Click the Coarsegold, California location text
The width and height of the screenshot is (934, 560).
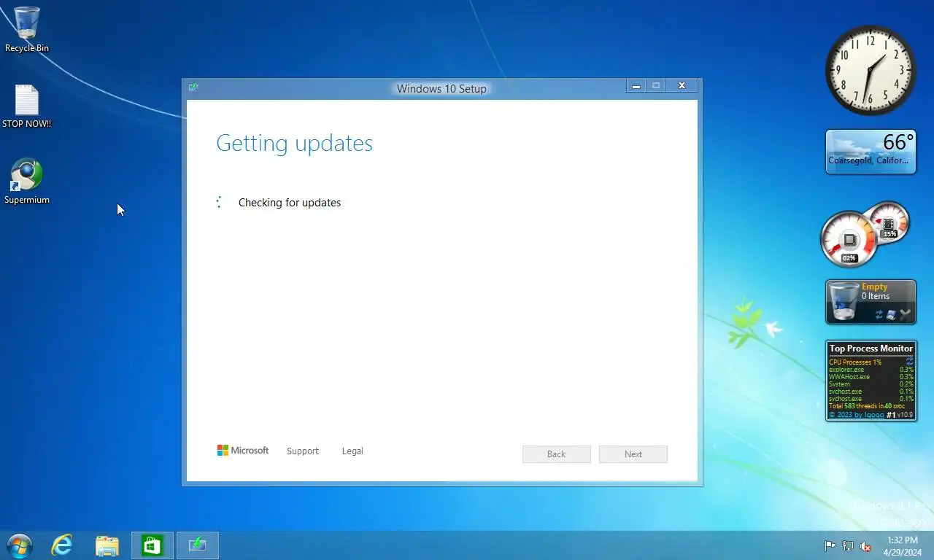click(868, 160)
